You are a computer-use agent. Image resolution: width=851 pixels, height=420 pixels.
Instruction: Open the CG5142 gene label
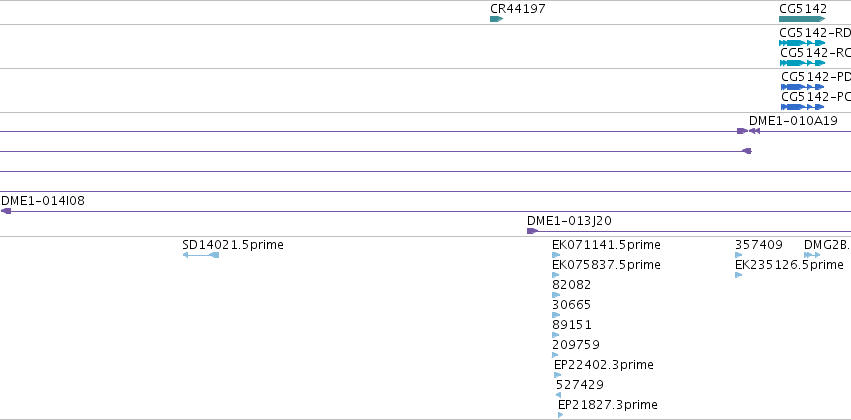click(803, 9)
